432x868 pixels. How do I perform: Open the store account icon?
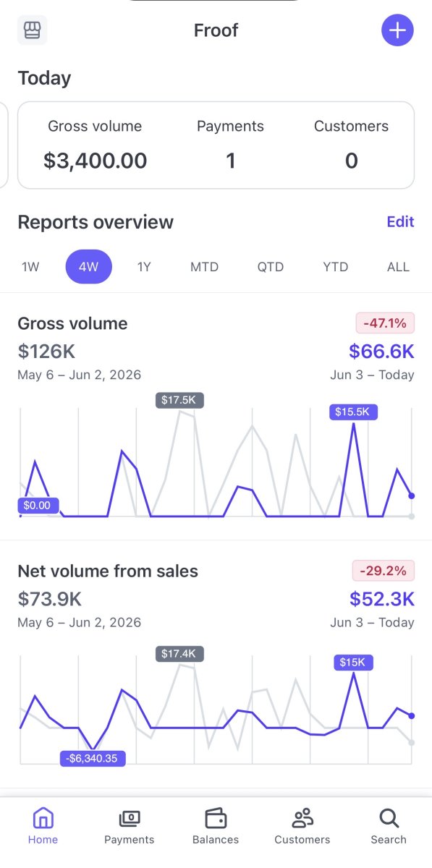(33, 30)
